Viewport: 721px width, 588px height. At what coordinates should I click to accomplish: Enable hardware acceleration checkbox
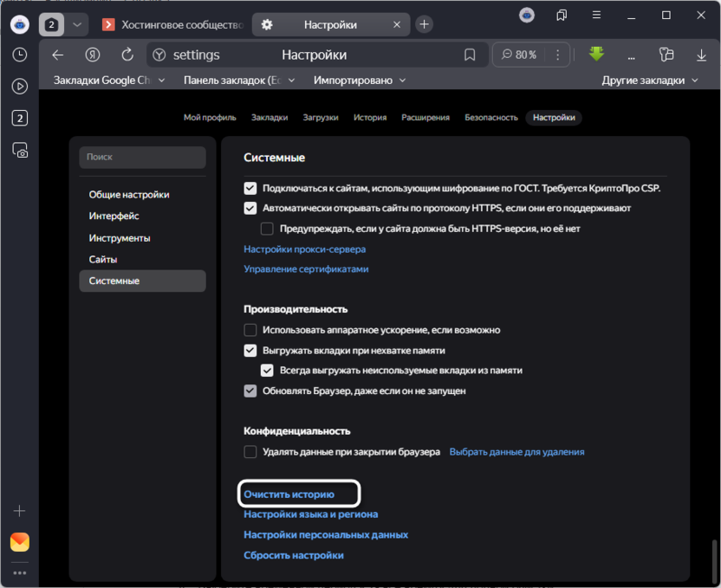(250, 330)
